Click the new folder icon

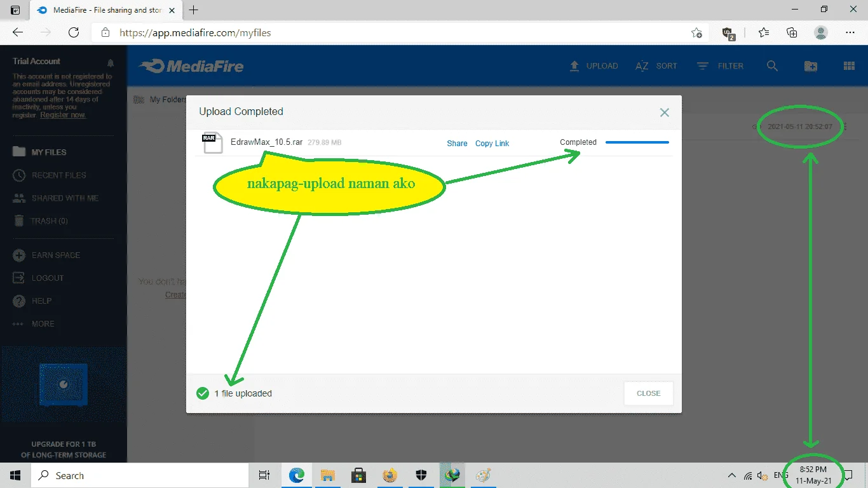[811, 66]
